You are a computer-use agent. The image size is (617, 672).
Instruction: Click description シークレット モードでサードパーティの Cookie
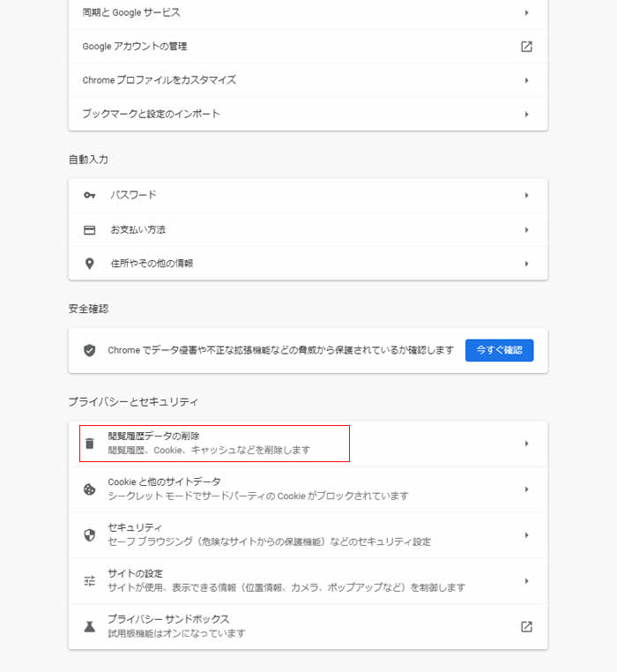pos(258,496)
